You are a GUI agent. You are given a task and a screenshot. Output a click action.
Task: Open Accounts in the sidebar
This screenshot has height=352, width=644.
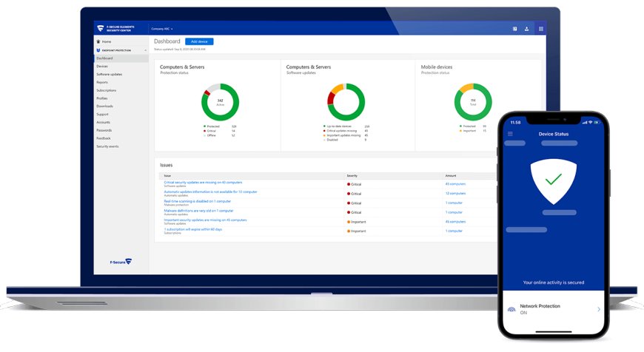pos(103,122)
